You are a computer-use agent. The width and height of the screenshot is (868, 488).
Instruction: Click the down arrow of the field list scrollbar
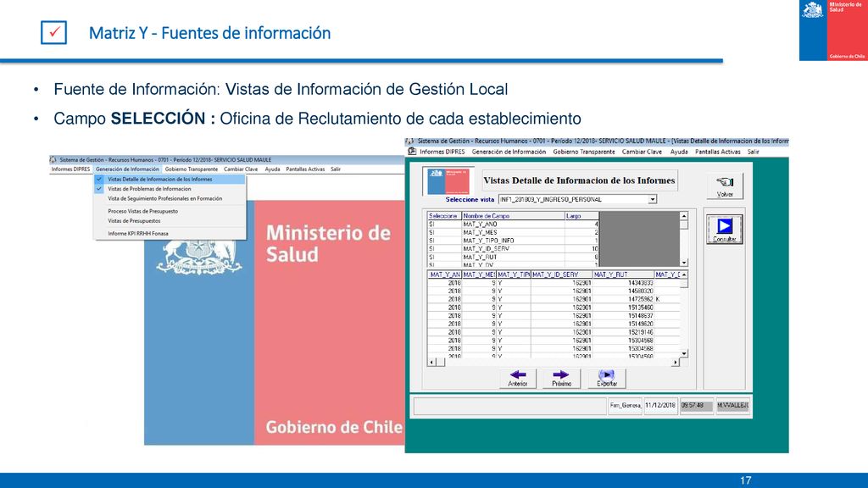pyautogui.click(x=684, y=263)
